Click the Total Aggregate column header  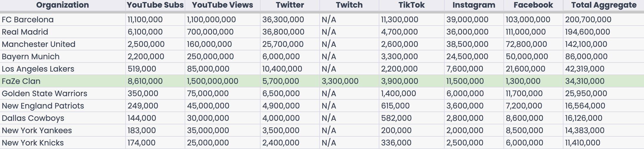pos(604,5)
